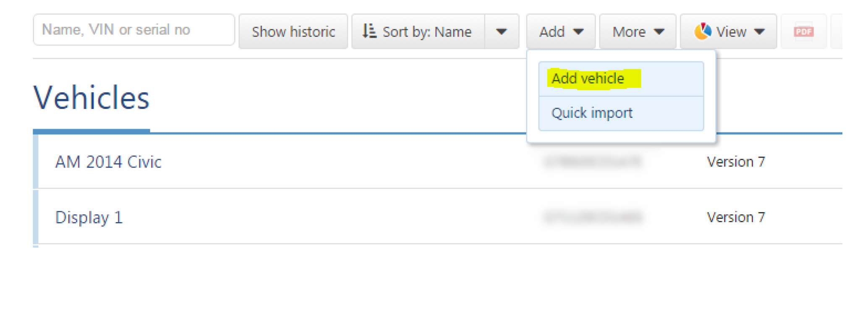Open the More dropdown menu

pyautogui.click(x=638, y=31)
